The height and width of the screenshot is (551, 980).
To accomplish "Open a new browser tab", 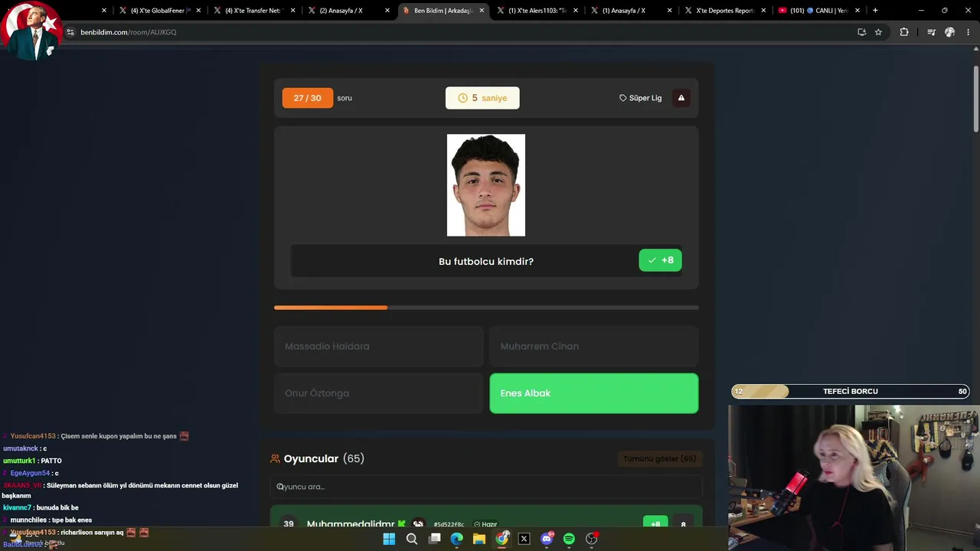I will coord(875,11).
